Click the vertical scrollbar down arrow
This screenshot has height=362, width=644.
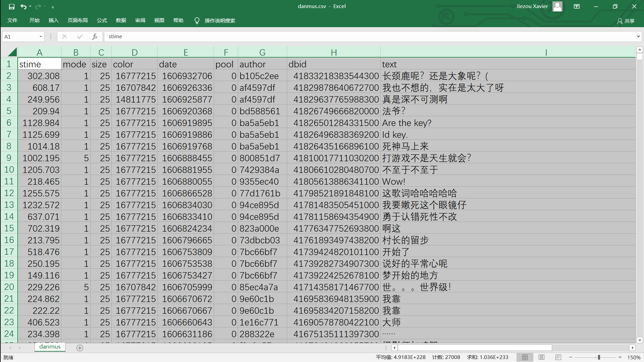pyautogui.click(x=640, y=340)
